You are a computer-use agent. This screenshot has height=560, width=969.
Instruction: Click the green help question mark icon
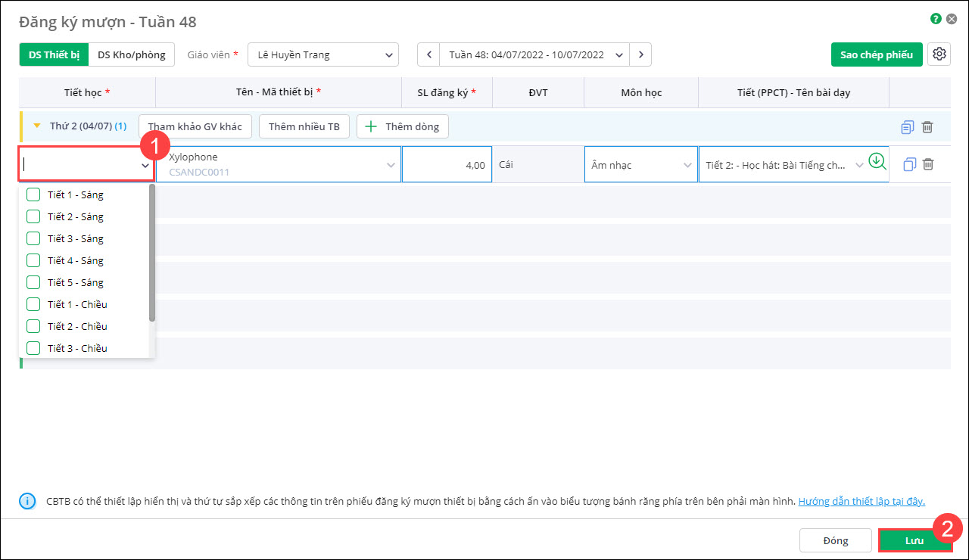coord(936,19)
